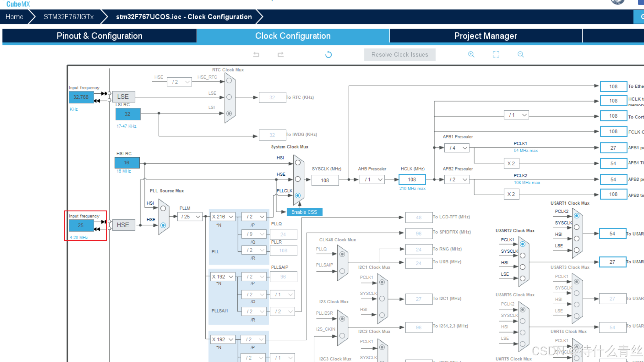Viewport: 644px width, 362px height.
Task: Click the fit-to-screen icon
Action: (x=496, y=54)
